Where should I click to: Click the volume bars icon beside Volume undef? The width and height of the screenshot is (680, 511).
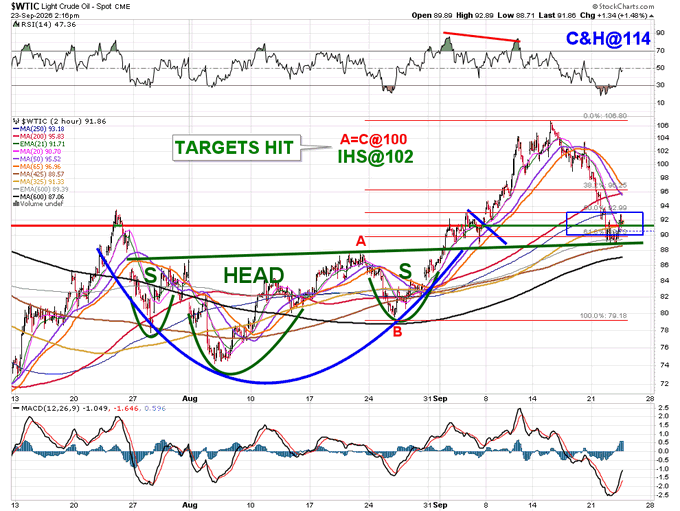click(x=16, y=203)
